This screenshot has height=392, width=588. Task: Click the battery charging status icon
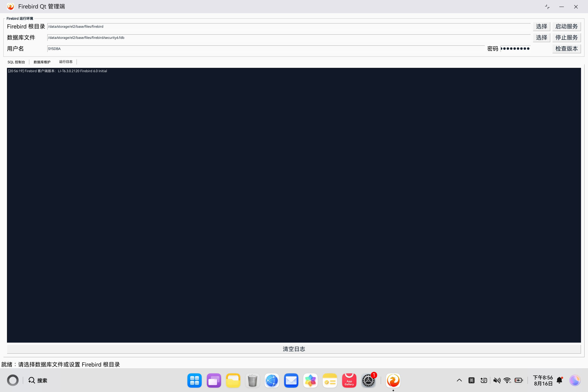tap(519, 381)
